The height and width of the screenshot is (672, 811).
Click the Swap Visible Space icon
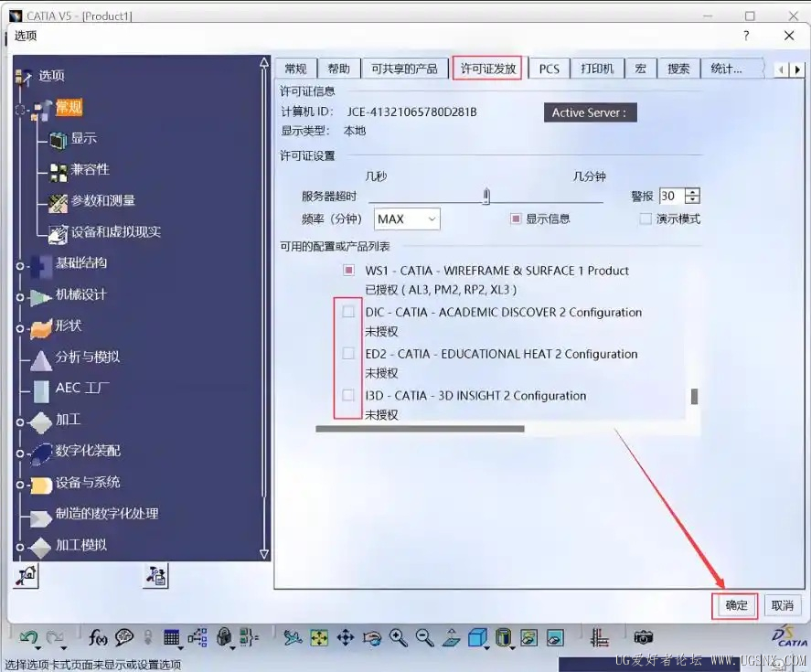coord(556,637)
